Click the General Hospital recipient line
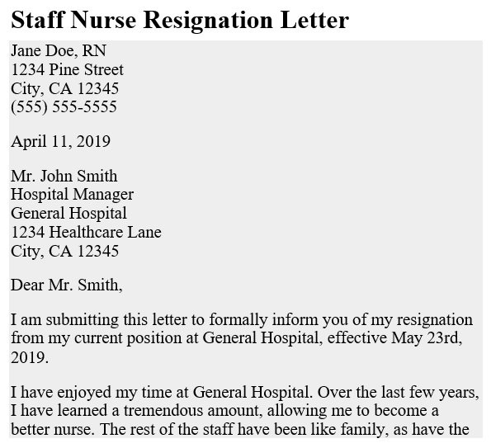The height and width of the screenshot is (448, 491). [x=68, y=213]
